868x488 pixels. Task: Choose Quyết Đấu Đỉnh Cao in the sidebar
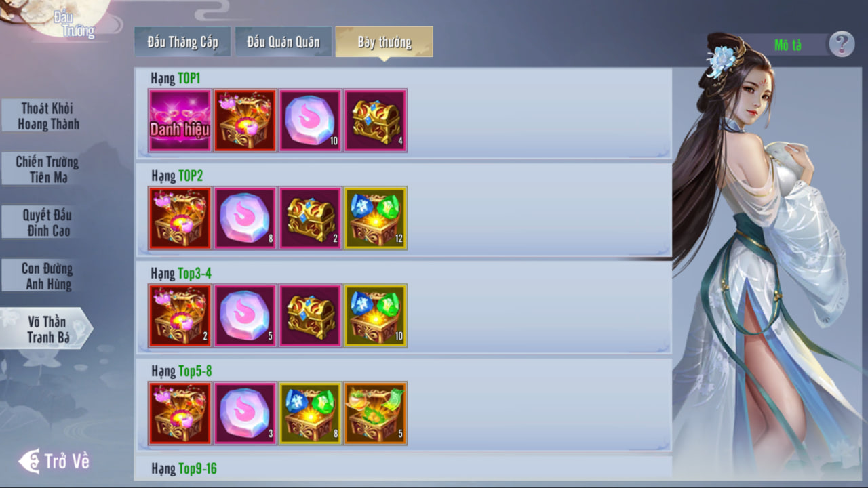click(x=46, y=223)
